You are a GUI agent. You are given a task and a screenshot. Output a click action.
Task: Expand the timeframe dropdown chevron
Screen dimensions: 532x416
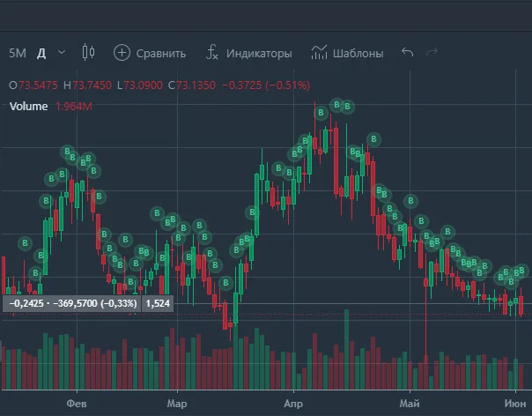tap(62, 52)
